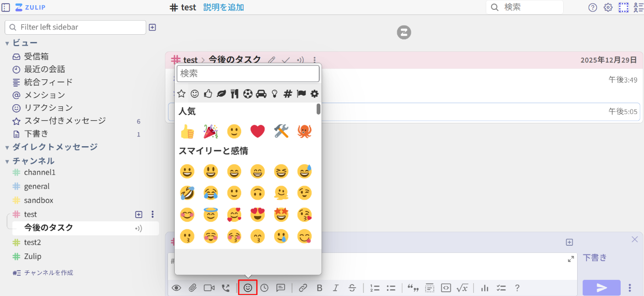Open the help question mark in top bar
Viewport: 644px width, 296px height.
click(x=593, y=7)
